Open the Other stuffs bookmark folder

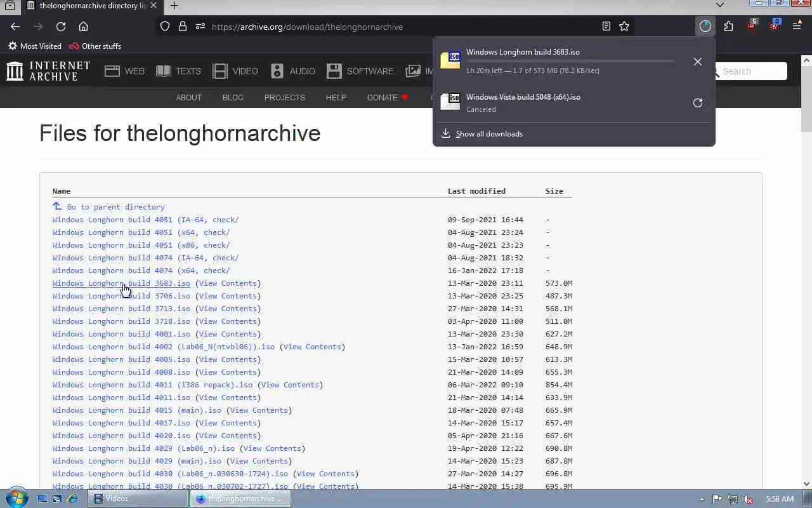point(95,46)
